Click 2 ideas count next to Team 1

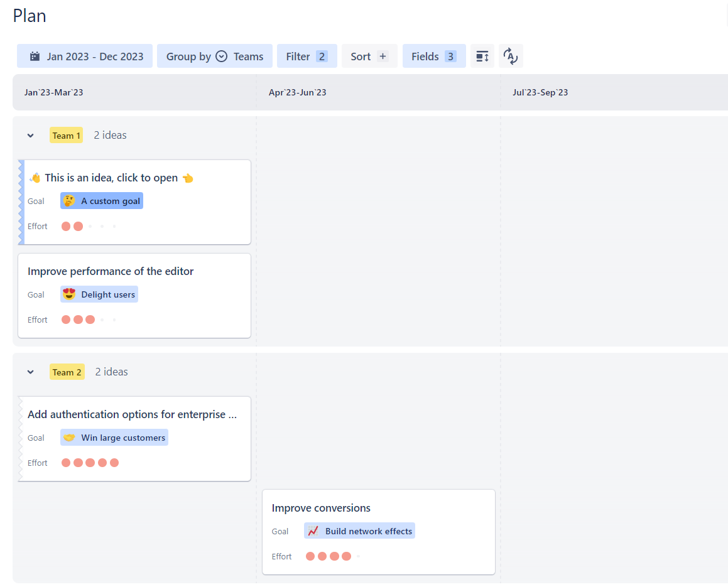110,135
